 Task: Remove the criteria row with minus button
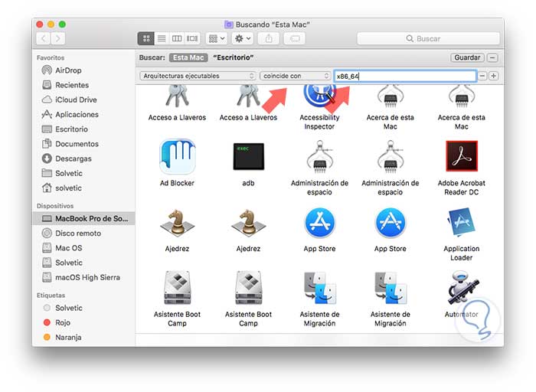pyautogui.click(x=482, y=76)
